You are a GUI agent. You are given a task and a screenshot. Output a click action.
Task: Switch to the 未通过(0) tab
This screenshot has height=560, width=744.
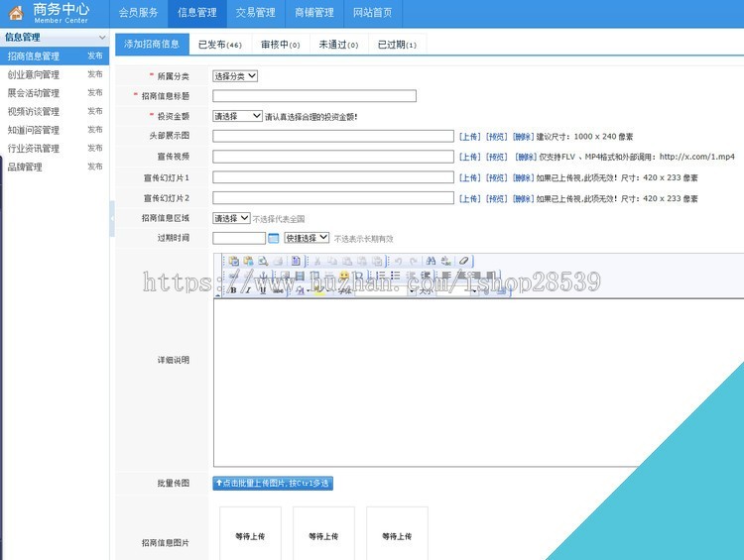tap(339, 45)
